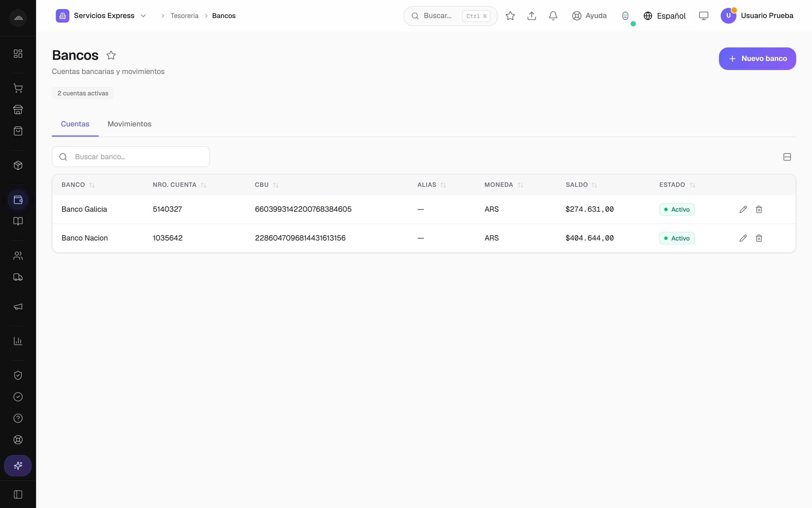
Task: Sort table by CBU column
Action: (x=267, y=185)
